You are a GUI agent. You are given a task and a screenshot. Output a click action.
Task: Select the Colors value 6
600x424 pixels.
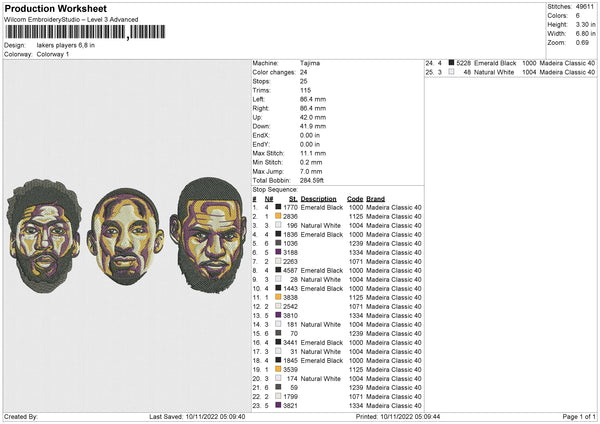(578, 16)
